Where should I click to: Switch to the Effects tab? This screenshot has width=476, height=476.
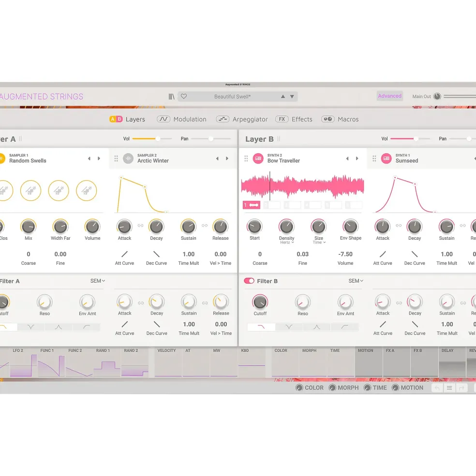point(294,119)
